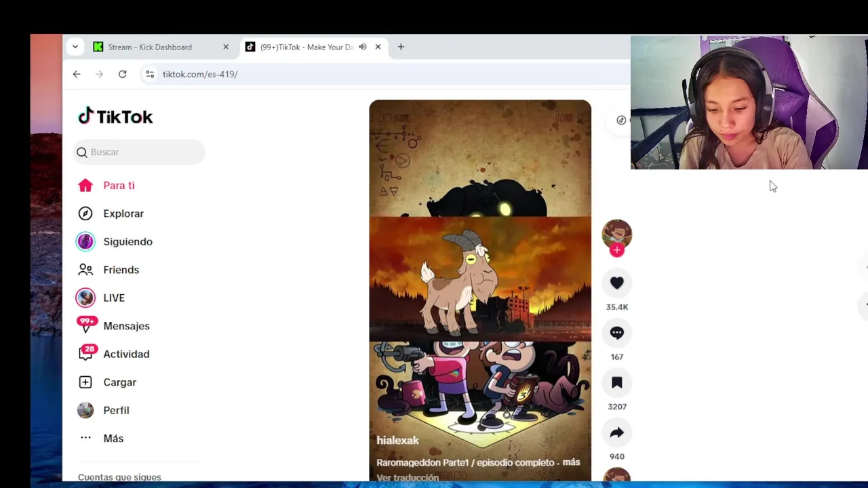The height and width of the screenshot is (488, 868).
Task: Expand the Más menu
Action: pos(113,439)
